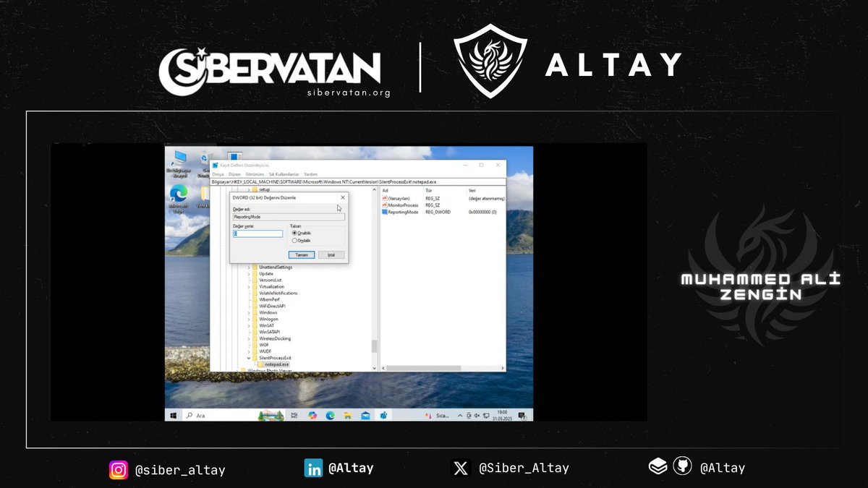Open the Görünüm menu

255,174
